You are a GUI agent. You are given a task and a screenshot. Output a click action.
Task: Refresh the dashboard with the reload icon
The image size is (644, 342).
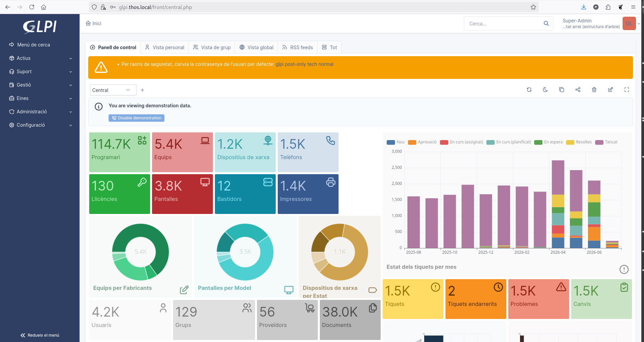tap(529, 90)
